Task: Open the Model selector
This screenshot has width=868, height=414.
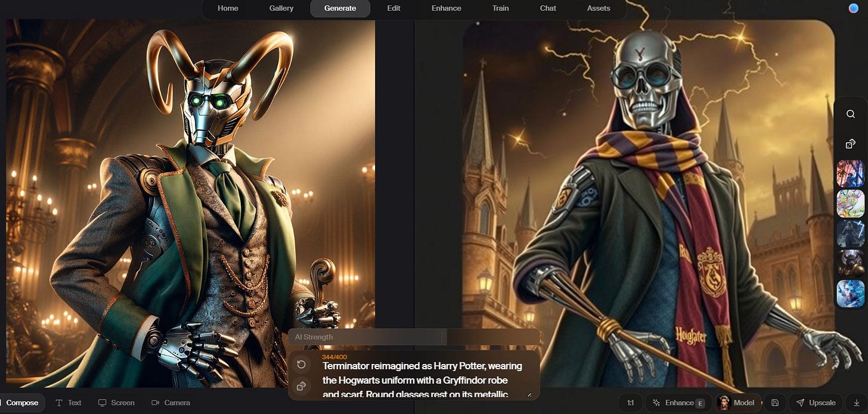Action: pos(738,403)
